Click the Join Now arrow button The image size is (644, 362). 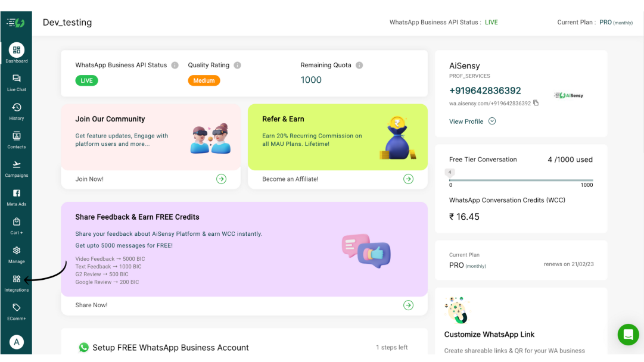tap(221, 179)
